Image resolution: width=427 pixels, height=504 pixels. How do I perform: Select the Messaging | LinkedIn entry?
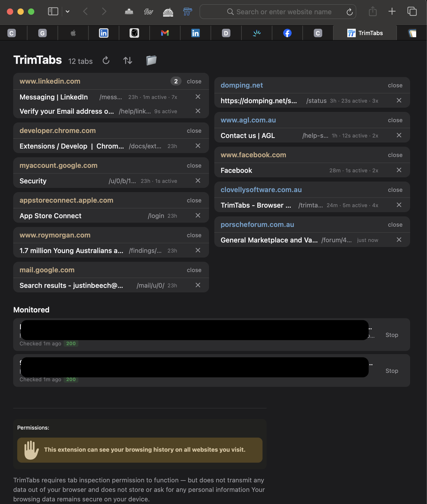coord(54,97)
